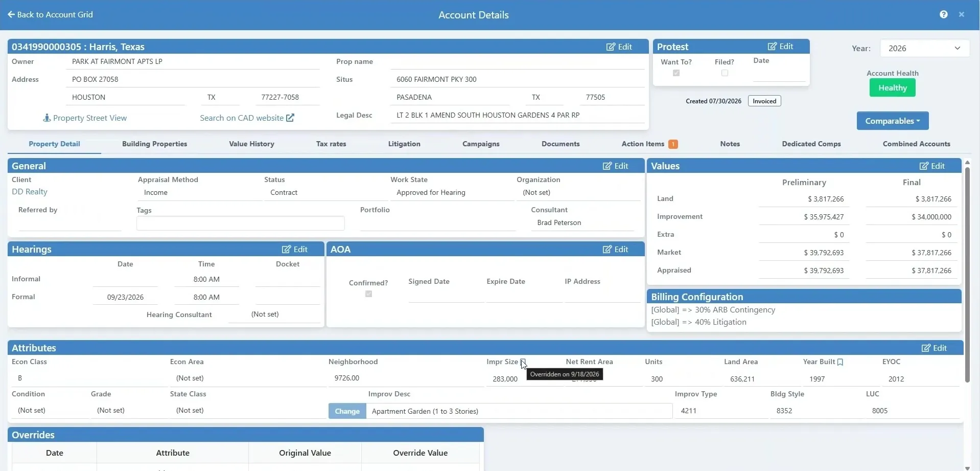Click the Property Street View person icon

point(46,118)
